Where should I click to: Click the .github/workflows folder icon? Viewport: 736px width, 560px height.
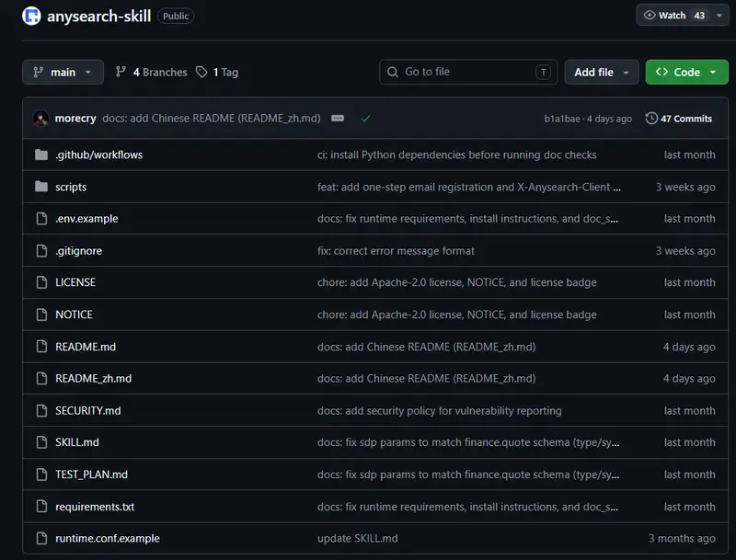[41, 154]
